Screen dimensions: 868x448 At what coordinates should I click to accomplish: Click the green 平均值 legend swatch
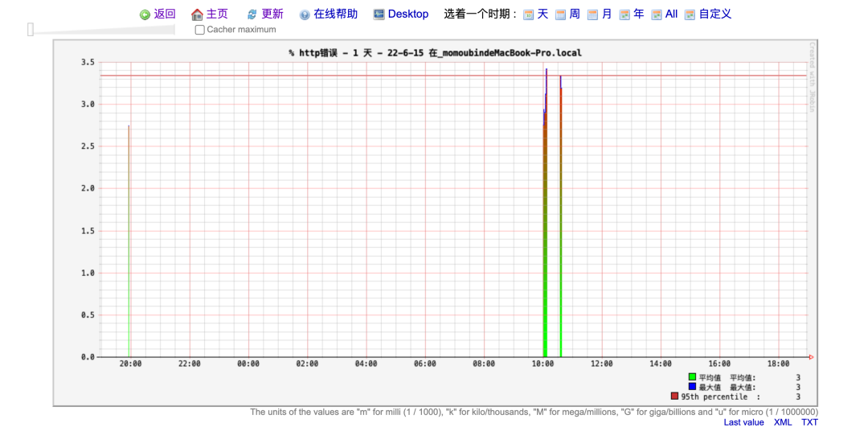click(x=692, y=377)
